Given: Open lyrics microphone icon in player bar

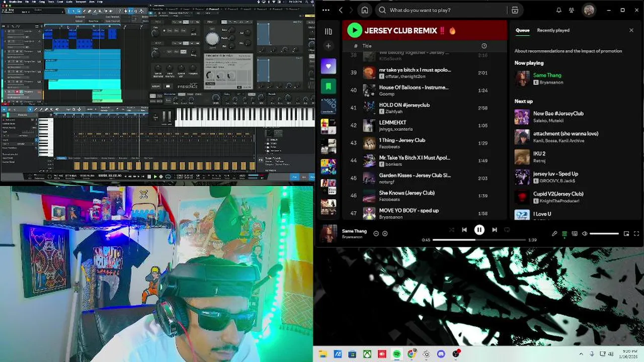Looking at the screenshot, I should (x=554, y=233).
